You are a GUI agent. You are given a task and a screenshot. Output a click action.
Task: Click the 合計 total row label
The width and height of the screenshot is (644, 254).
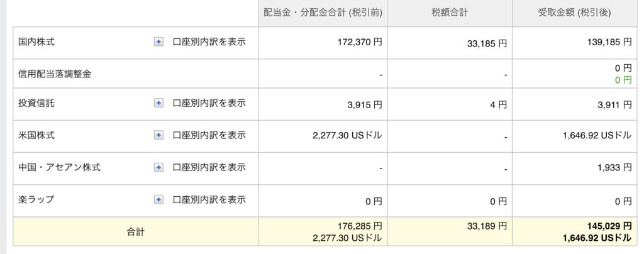(x=136, y=232)
